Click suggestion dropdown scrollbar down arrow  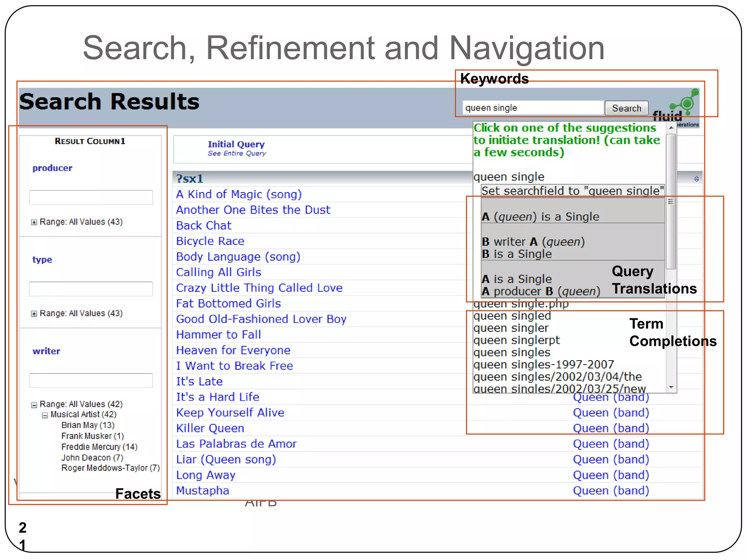click(671, 387)
